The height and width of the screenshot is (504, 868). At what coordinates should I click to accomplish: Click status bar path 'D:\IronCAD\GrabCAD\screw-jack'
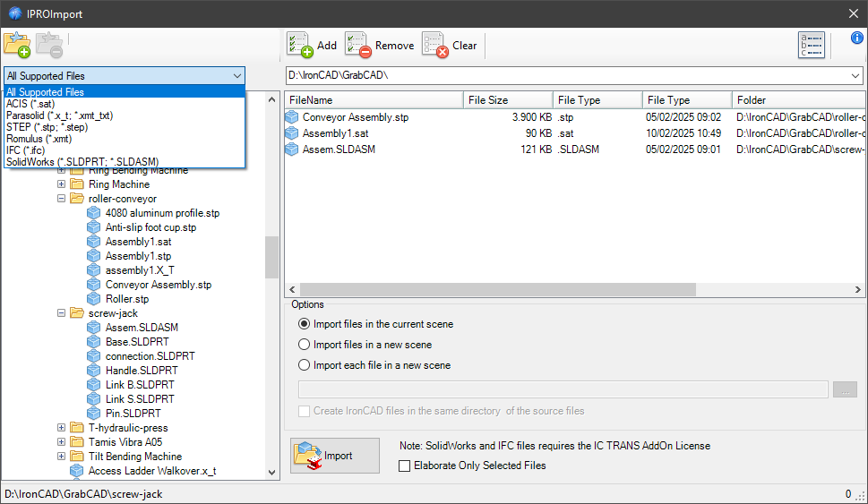(x=83, y=494)
